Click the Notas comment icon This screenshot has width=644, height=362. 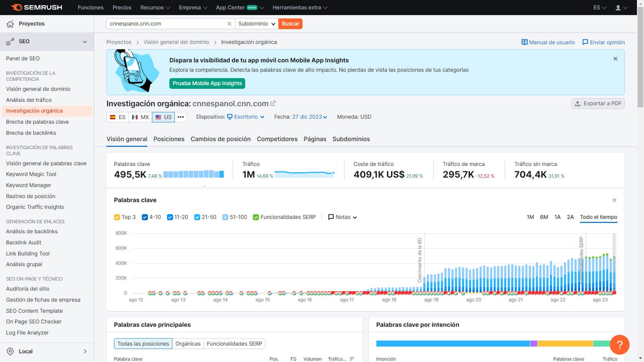click(x=331, y=217)
